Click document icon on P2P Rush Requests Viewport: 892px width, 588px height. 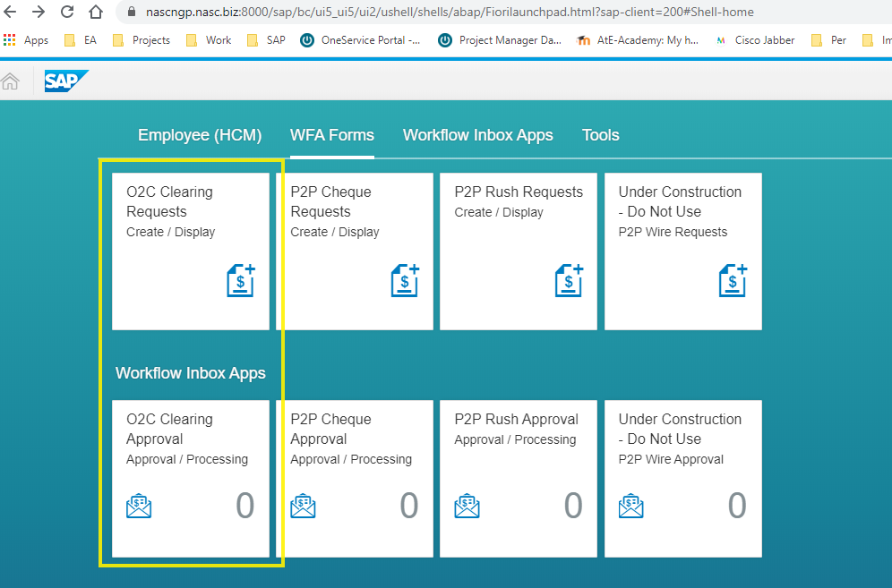point(570,280)
